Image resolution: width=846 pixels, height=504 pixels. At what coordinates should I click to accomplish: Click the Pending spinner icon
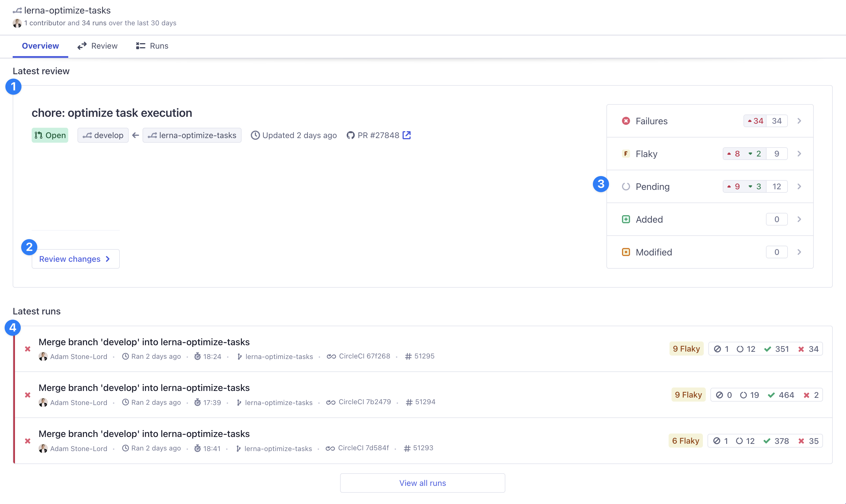click(626, 186)
